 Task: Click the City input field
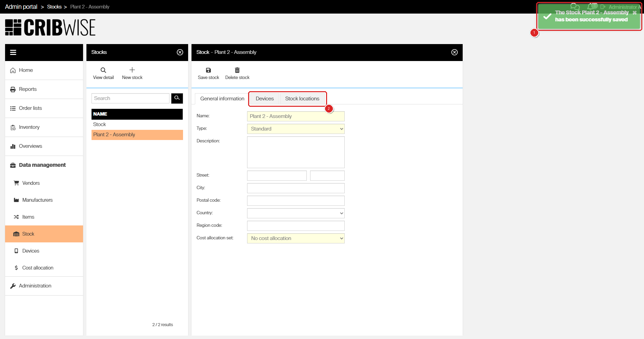point(296,188)
